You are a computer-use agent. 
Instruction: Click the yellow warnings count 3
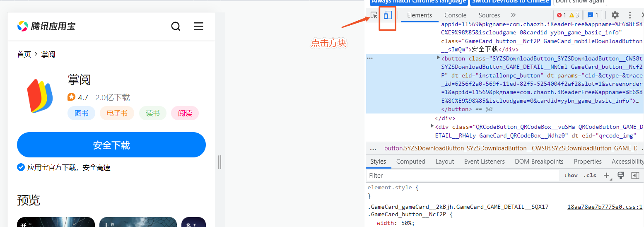pos(574,15)
